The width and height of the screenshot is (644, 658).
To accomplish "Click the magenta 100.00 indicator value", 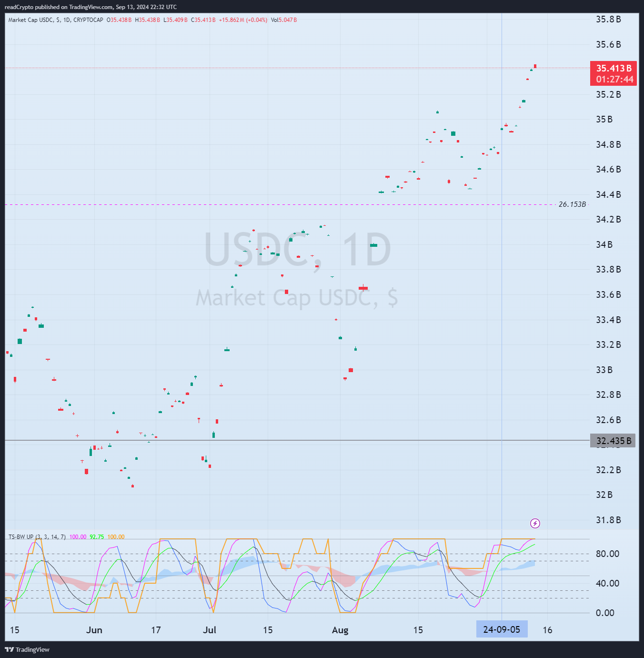I will (78, 537).
